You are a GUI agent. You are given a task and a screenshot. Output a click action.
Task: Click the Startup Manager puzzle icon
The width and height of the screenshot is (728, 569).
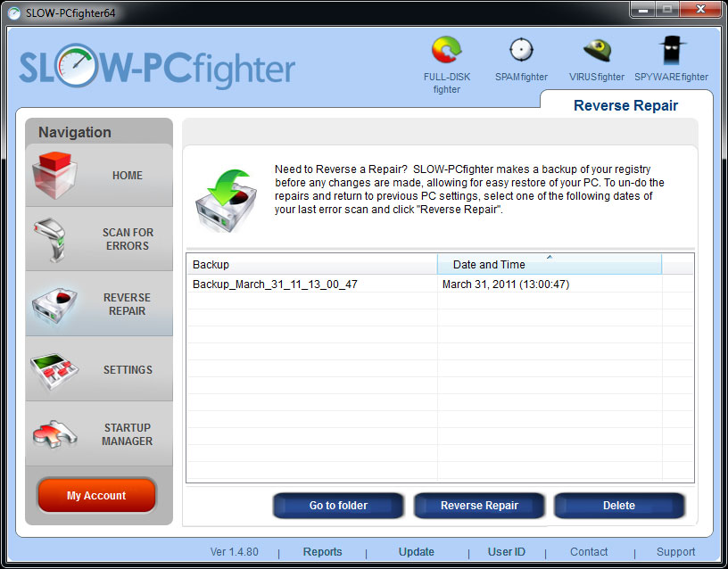(x=55, y=434)
